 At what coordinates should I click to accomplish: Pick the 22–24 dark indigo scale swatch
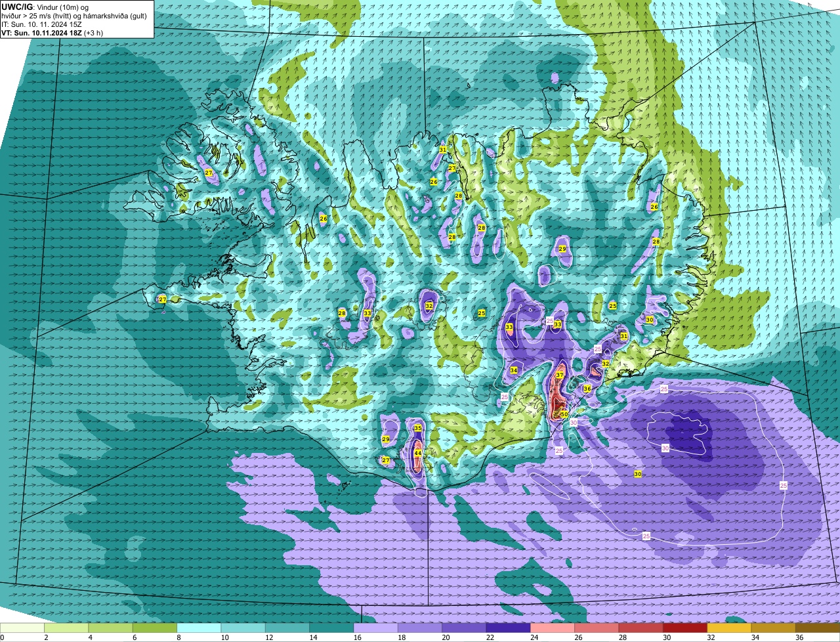[508, 628]
